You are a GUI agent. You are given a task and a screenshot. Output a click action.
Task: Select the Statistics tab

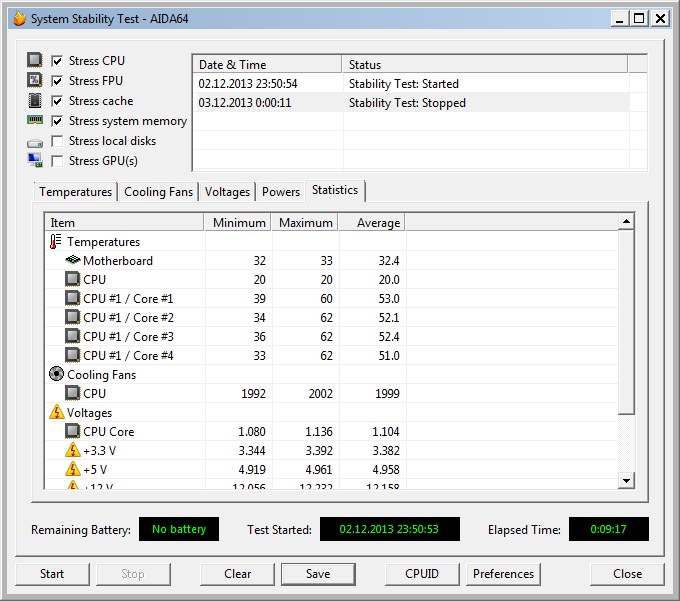[x=335, y=190]
